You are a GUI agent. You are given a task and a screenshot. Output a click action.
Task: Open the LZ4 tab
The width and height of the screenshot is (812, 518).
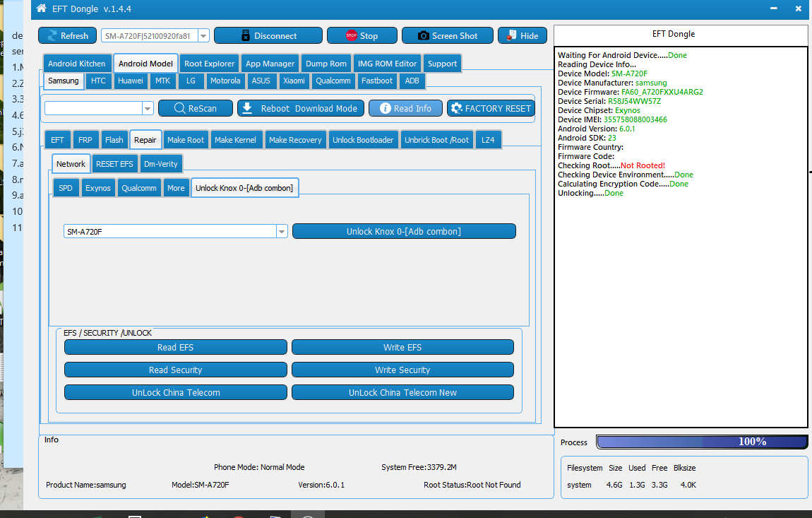pyautogui.click(x=488, y=140)
